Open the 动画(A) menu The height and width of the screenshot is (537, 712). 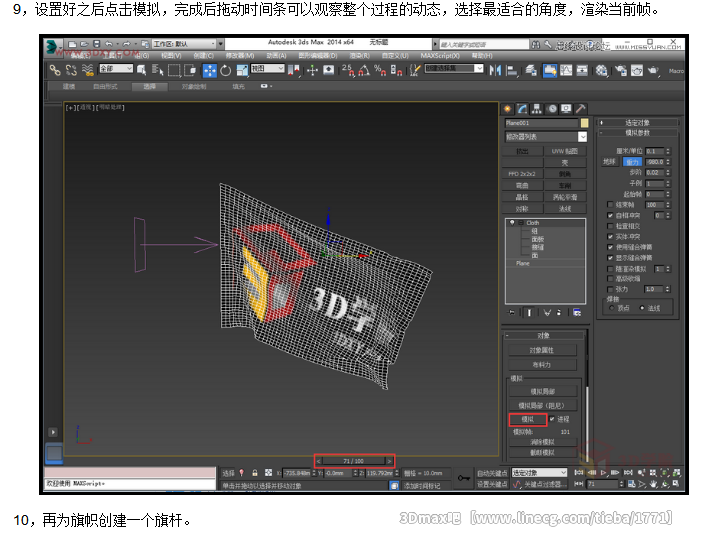(x=276, y=55)
